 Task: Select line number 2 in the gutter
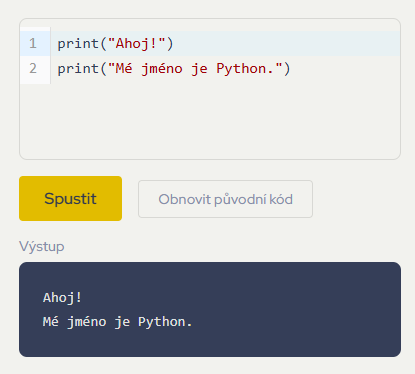(x=33, y=69)
